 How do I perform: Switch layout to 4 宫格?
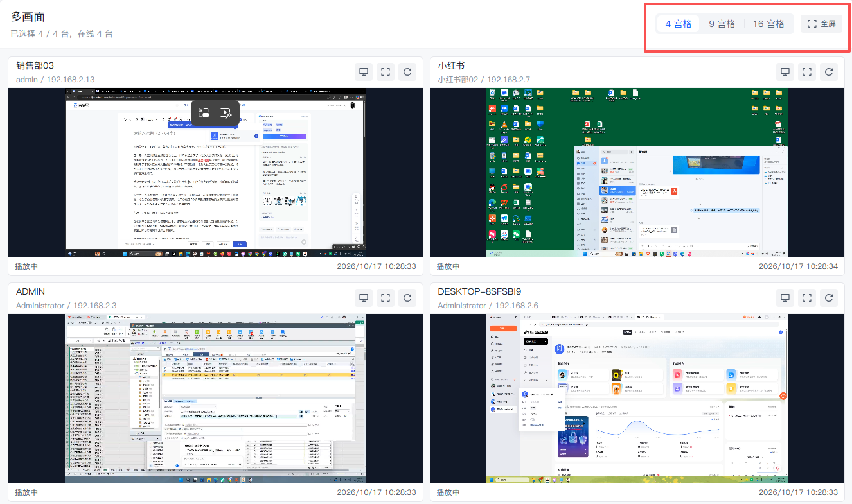tap(679, 24)
